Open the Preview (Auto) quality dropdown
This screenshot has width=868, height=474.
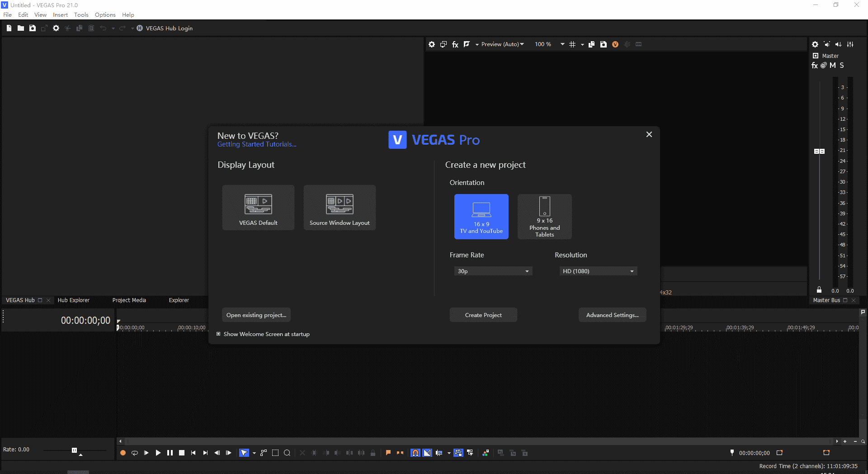pos(503,44)
